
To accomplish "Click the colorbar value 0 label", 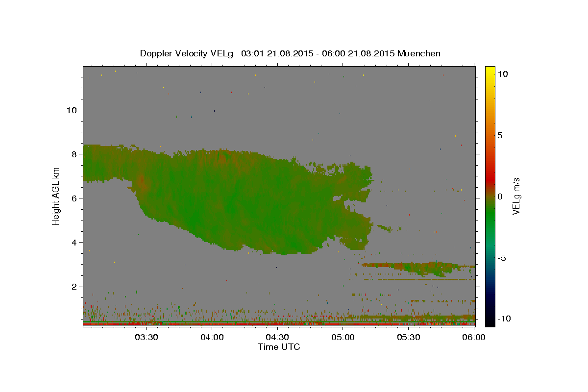I will 500,196.
